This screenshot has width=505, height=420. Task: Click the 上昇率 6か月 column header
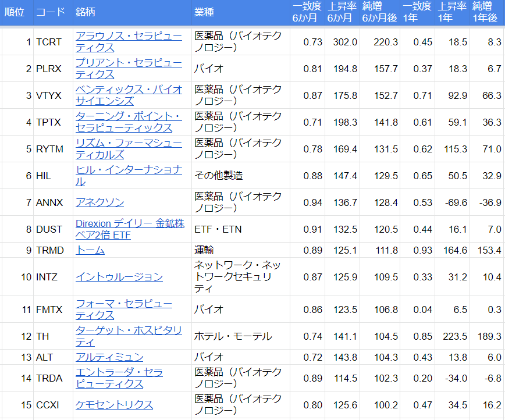point(342,12)
